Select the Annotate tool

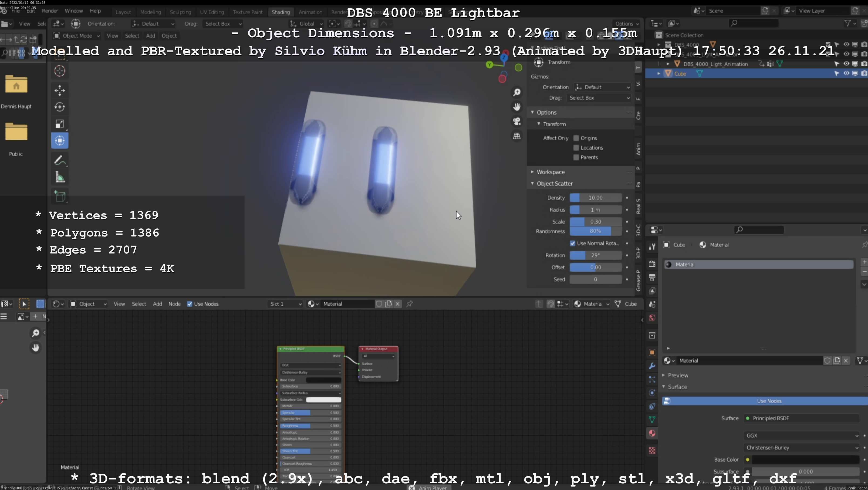click(60, 160)
